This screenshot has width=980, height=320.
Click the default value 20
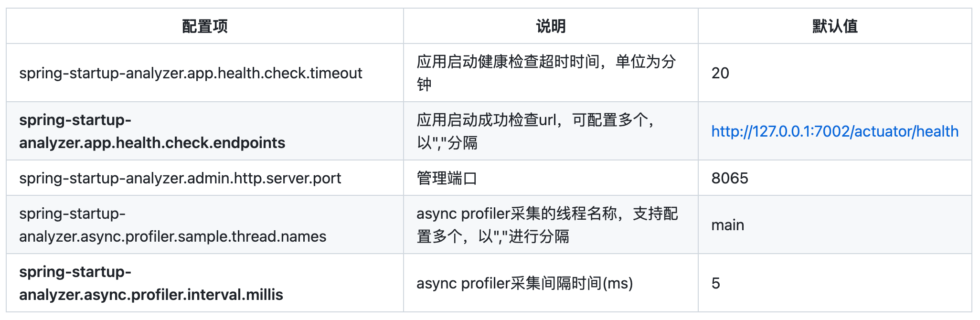click(720, 73)
